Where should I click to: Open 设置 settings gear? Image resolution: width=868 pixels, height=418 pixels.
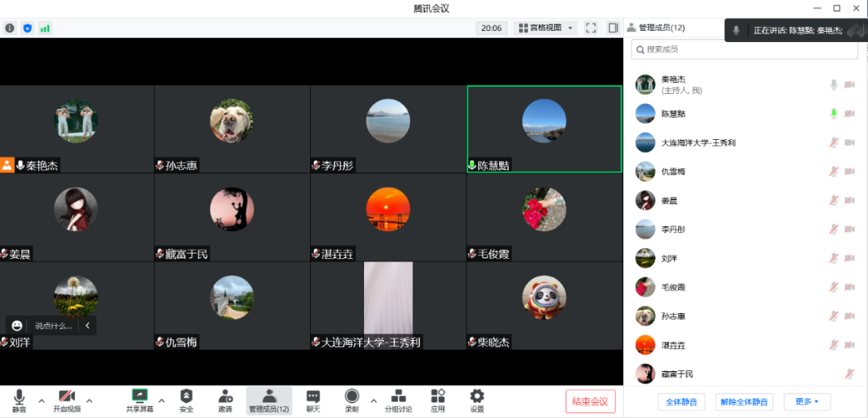pyautogui.click(x=477, y=401)
